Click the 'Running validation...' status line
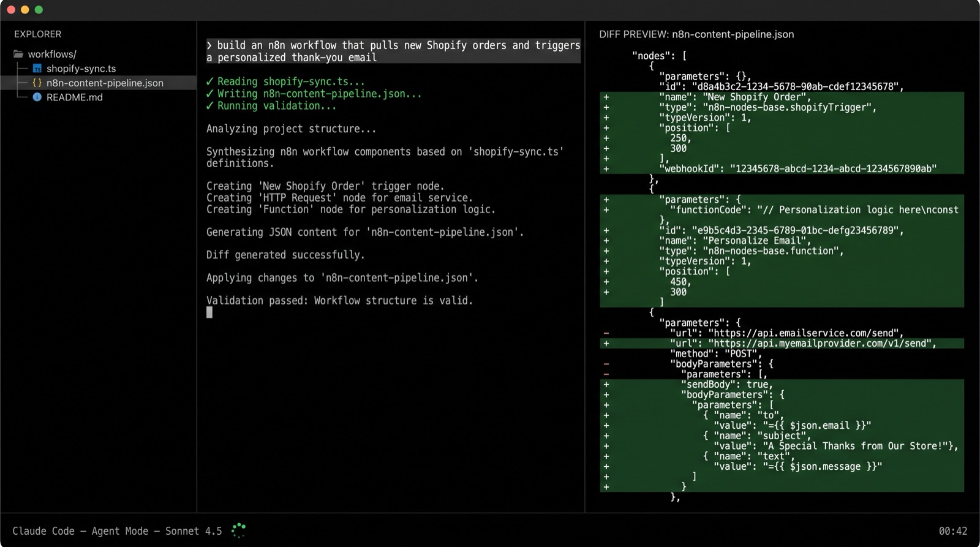 [x=271, y=106]
